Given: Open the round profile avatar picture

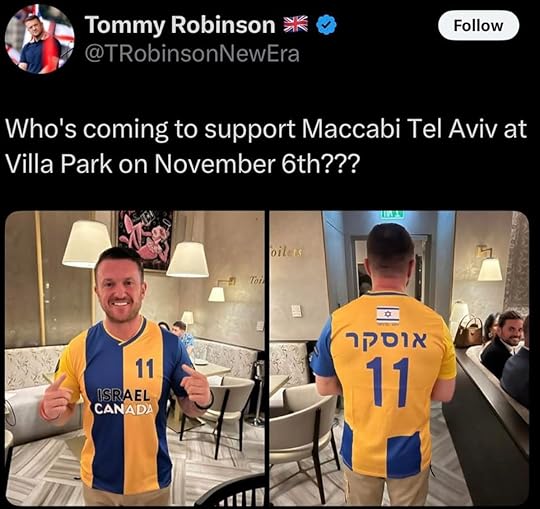Looking at the screenshot, I should point(39,39).
